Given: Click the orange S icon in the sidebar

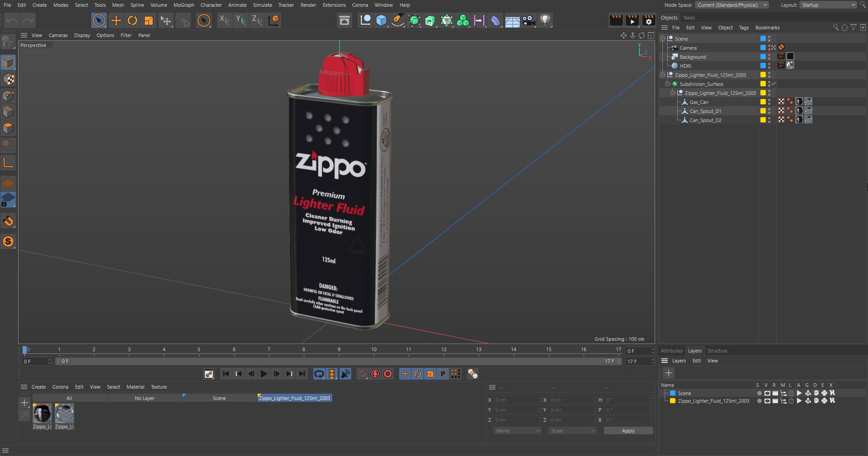Looking at the screenshot, I should click(8, 241).
